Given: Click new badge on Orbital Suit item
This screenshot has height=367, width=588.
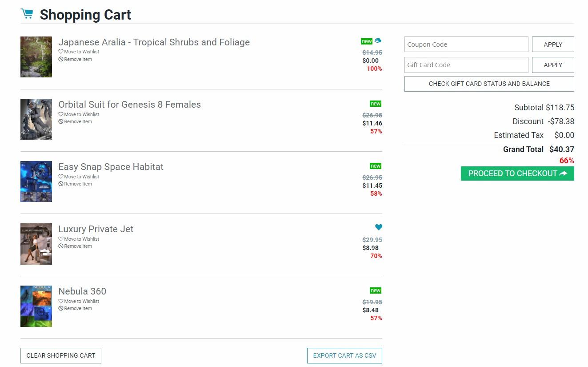Looking at the screenshot, I should pos(376,104).
